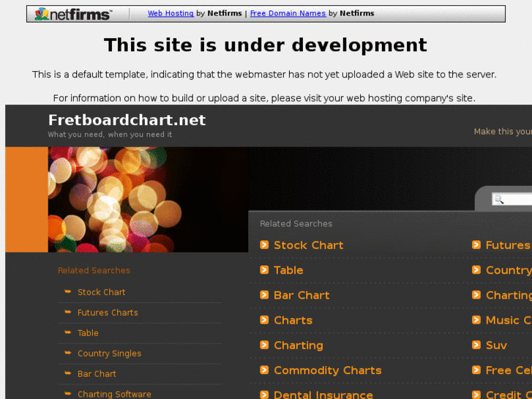This screenshot has width=532, height=399.
Task: Click the arrow icon beside large Table
Action: coord(264,270)
